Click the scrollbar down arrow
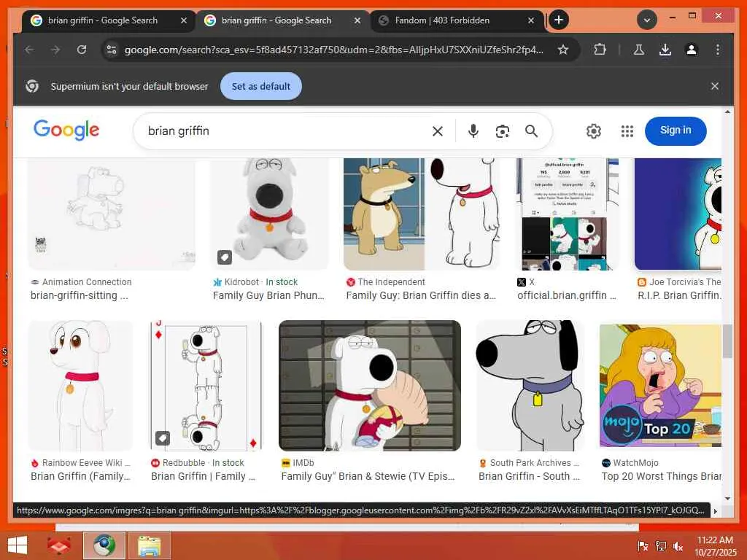Viewport: 747px width, 560px height. click(x=727, y=498)
